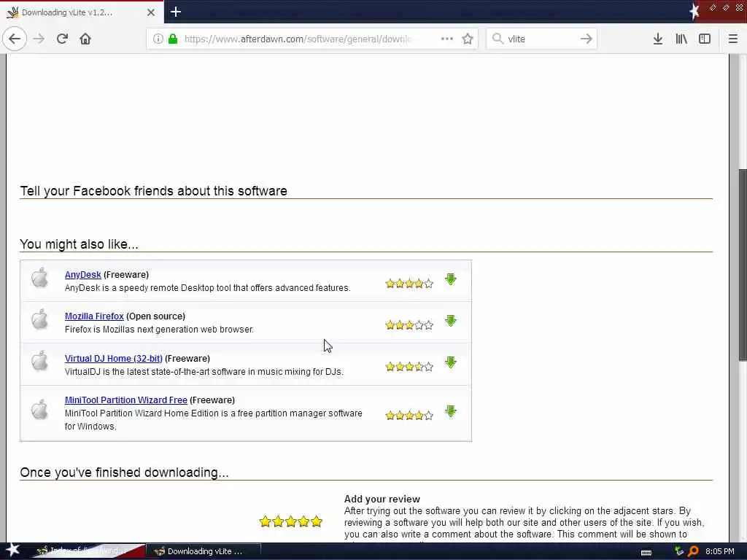
Task: Click the MiniTool Partition Wizard star rating
Action: tap(409, 415)
